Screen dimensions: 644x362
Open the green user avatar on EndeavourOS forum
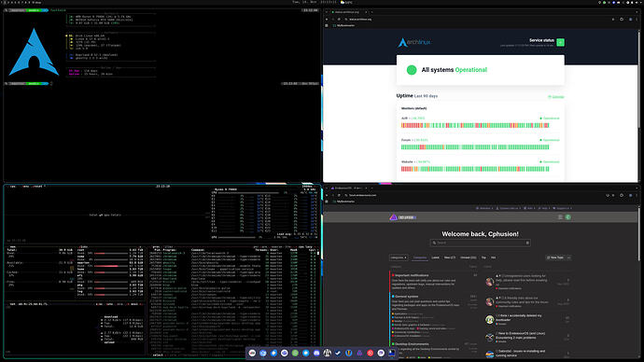[x=568, y=217]
